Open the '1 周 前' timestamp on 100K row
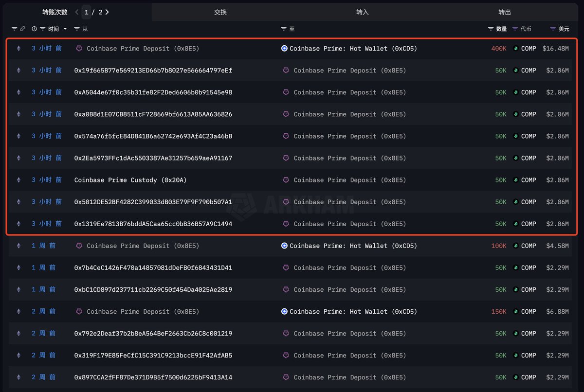This screenshot has width=584, height=392. click(x=44, y=246)
